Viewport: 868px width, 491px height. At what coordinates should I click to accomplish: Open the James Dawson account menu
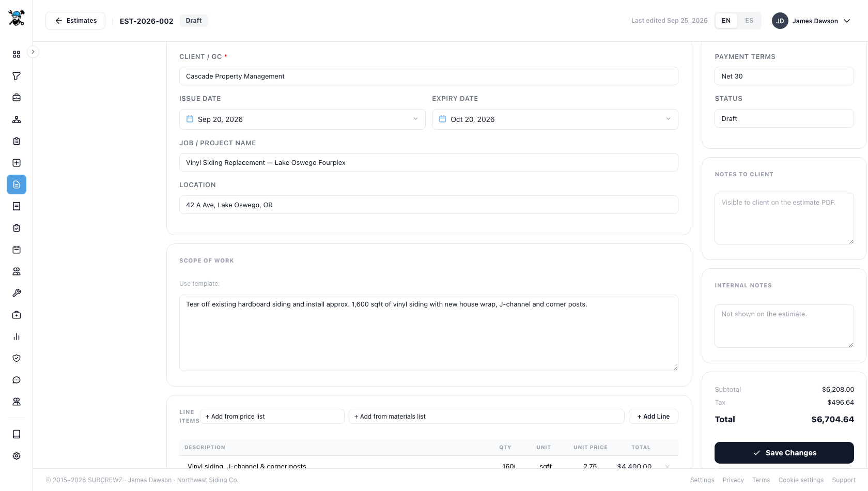coord(811,21)
